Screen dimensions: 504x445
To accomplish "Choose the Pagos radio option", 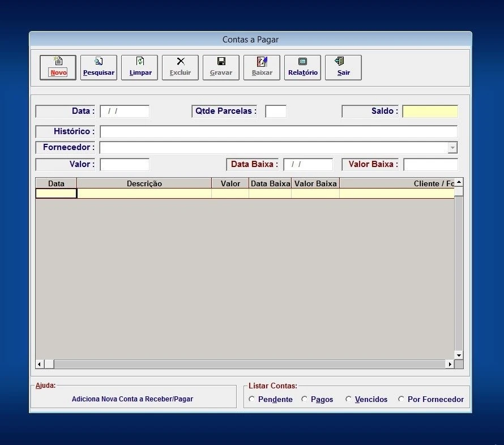I will tap(305, 399).
